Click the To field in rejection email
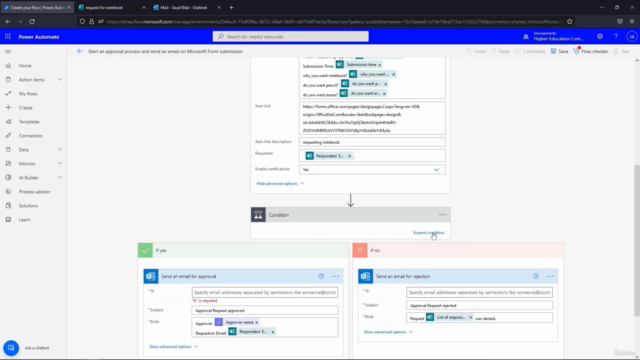This screenshot has height=360, width=640. click(x=479, y=292)
